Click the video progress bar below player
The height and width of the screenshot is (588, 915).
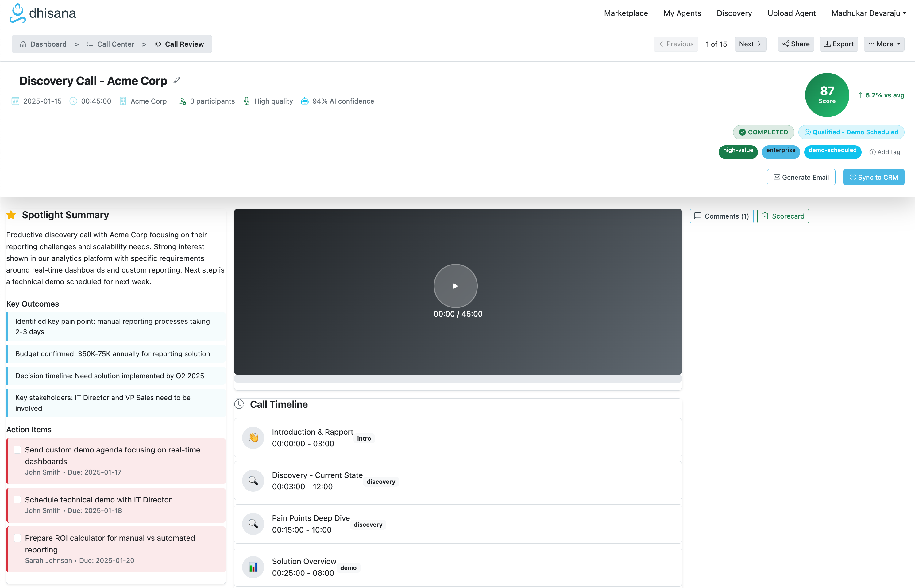tap(458, 378)
